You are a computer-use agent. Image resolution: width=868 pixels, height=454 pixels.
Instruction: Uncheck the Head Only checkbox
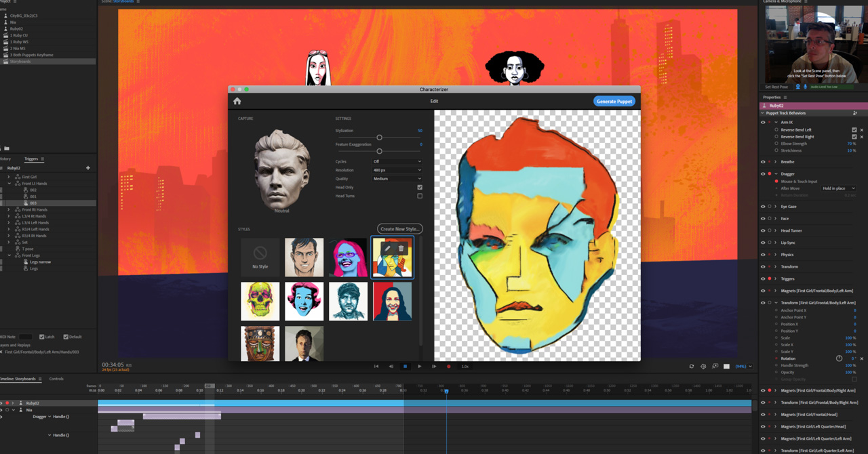pyautogui.click(x=420, y=188)
